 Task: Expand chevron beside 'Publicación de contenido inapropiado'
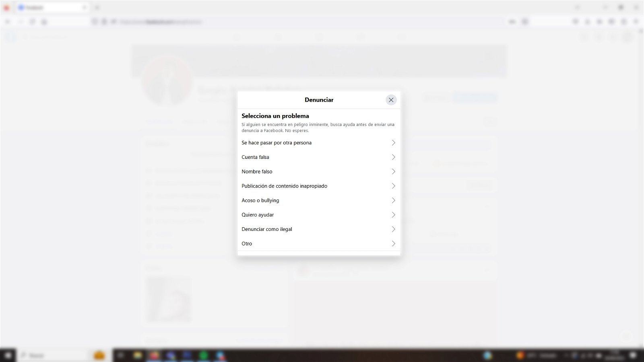point(393,186)
